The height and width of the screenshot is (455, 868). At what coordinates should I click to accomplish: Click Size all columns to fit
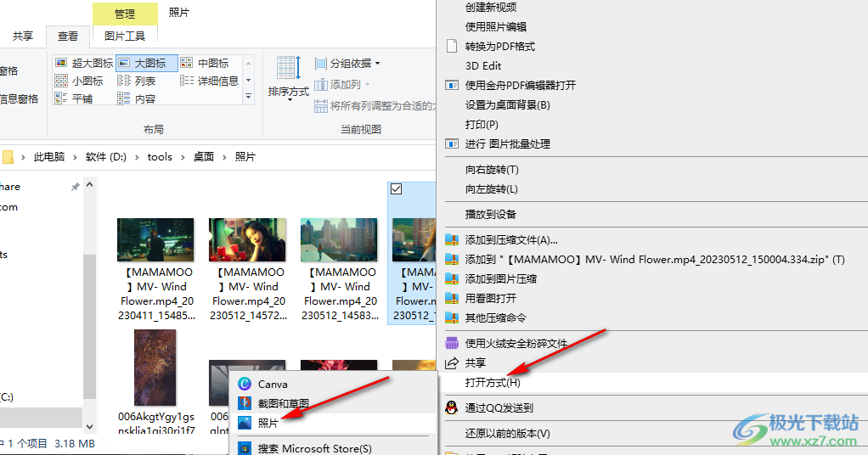coord(375,106)
